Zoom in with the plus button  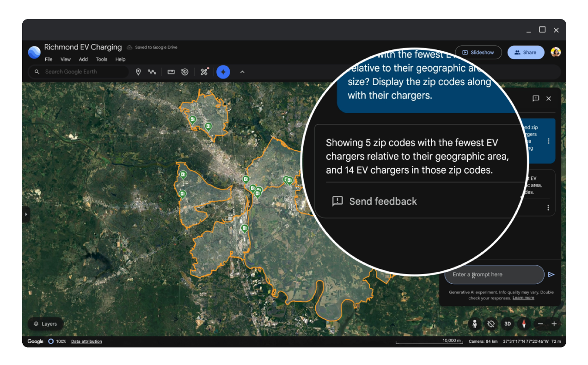pos(554,324)
